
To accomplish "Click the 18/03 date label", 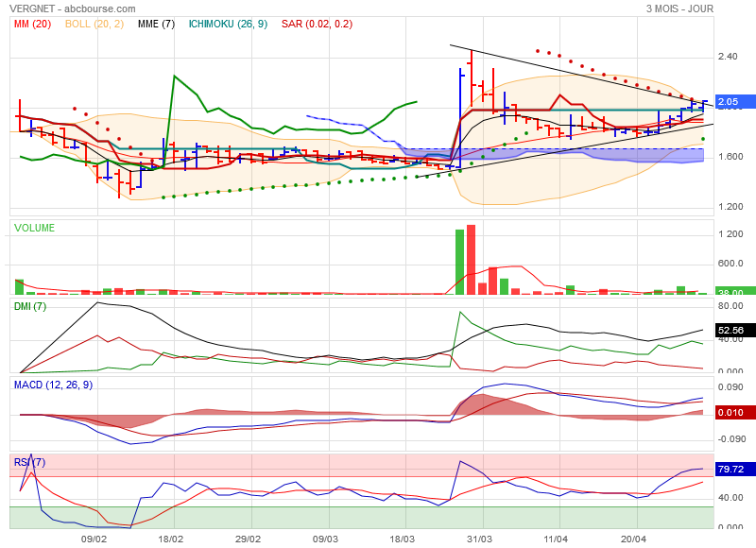I will point(403,539).
